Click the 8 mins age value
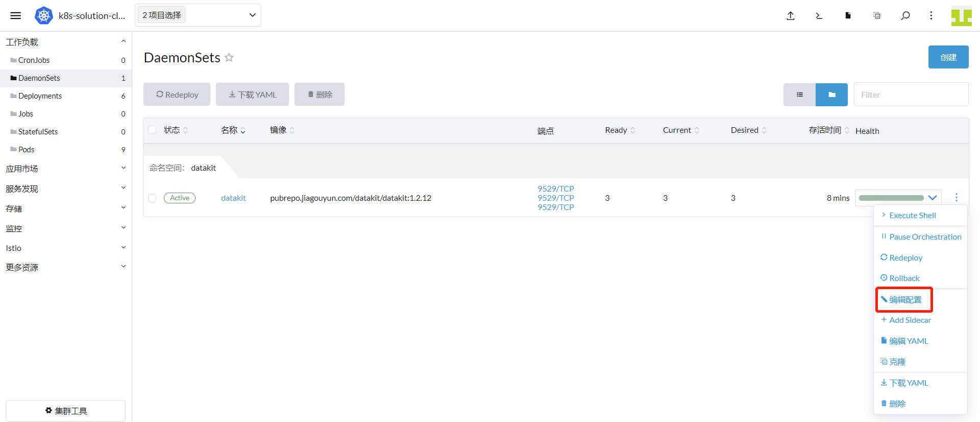The height and width of the screenshot is (422, 980). [x=838, y=198]
